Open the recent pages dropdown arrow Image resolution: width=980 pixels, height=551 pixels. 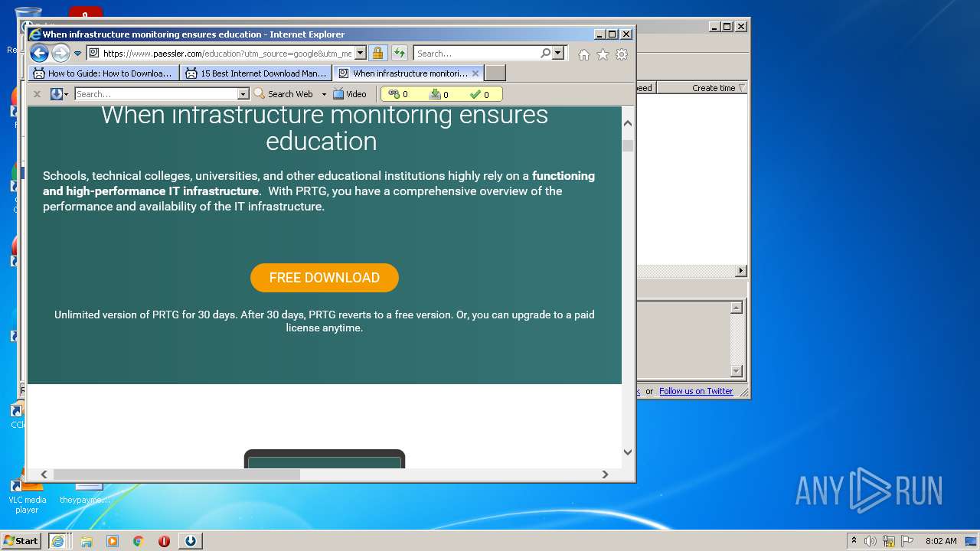[77, 54]
